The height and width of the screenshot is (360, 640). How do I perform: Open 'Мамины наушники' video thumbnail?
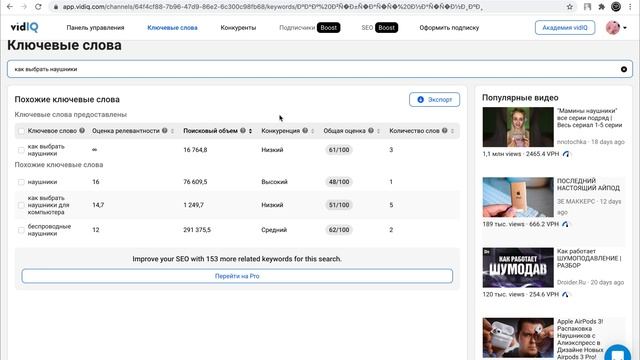[x=518, y=127]
